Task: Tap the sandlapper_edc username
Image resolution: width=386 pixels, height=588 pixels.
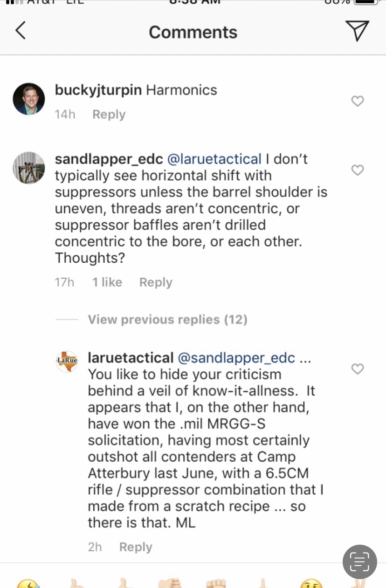Action: [x=109, y=159]
